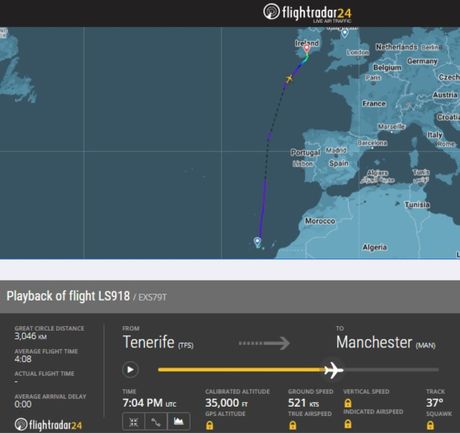Click Squawk lock icon
460x433 pixels.
(430, 425)
